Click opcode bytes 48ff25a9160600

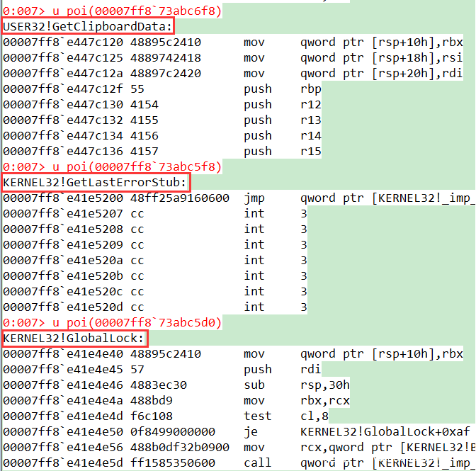pos(180,198)
